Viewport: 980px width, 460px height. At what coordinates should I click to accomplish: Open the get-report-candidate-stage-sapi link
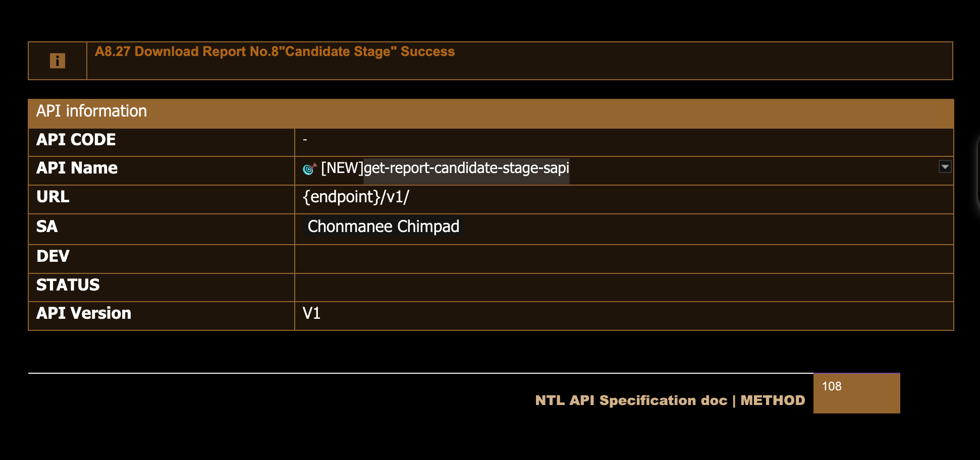(466, 168)
